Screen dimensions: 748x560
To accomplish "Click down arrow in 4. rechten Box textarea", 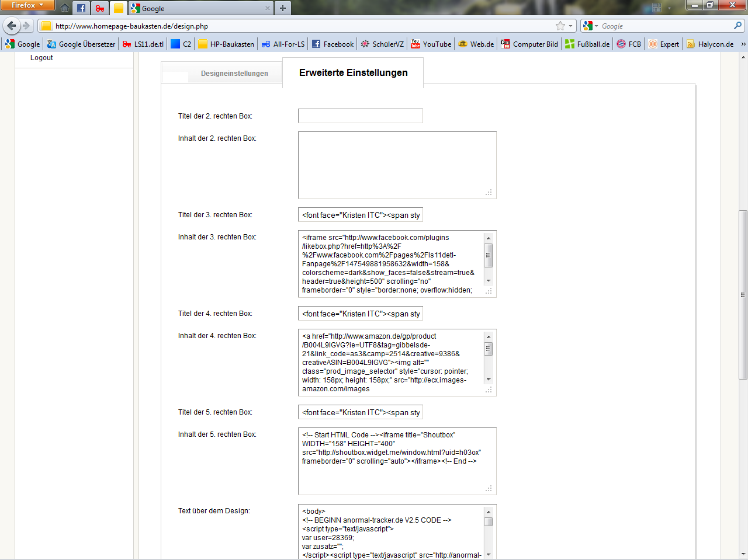I will coord(489,380).
